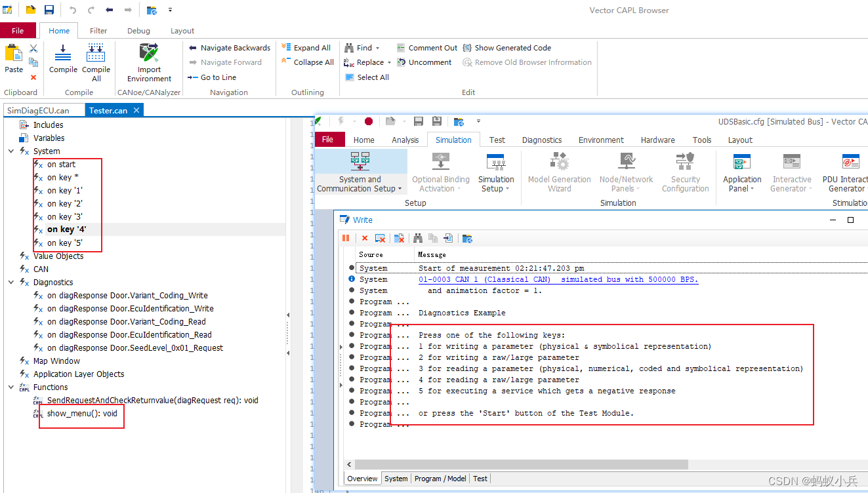Save file icon in CAPL Browser quick toolbar

coord(49,10)
